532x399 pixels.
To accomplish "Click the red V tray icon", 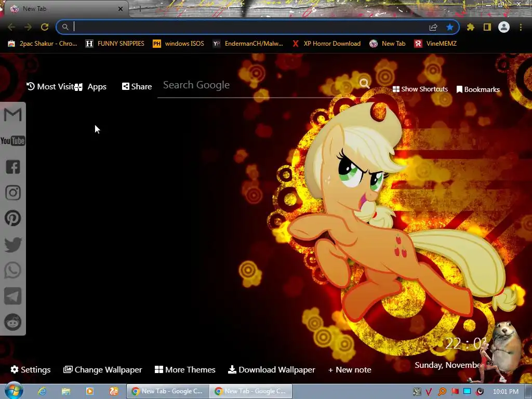I will [x=429, y=392].
